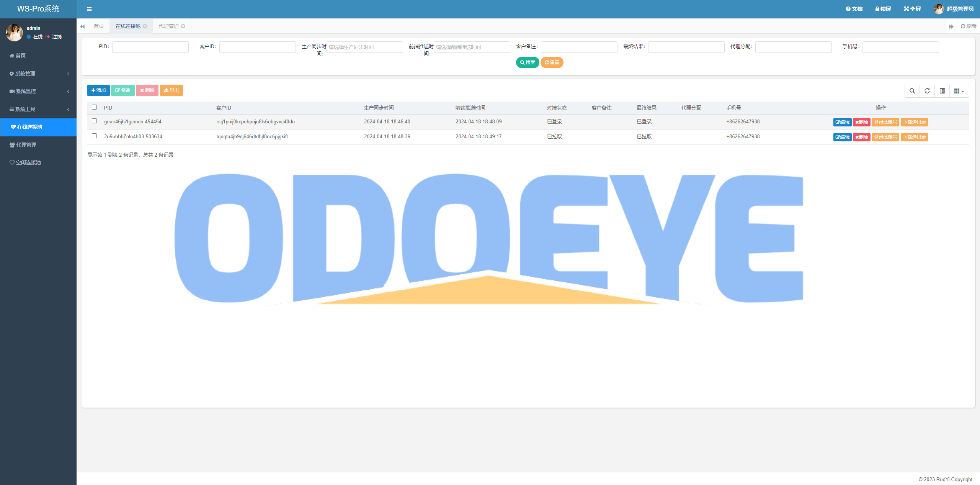The image size is (980, 485).
Task: Click 登录此账号 for row geae46jhi1gcmcb-454454
Action: tap(885, 122)
